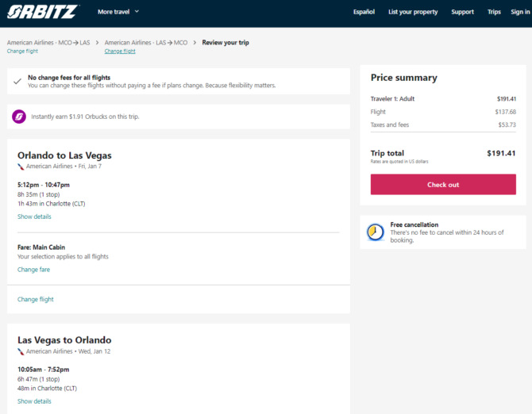532x414 pixels.
Task: Click American Airlines MCO→LAS breadcrumb
Action: point(48,43)
